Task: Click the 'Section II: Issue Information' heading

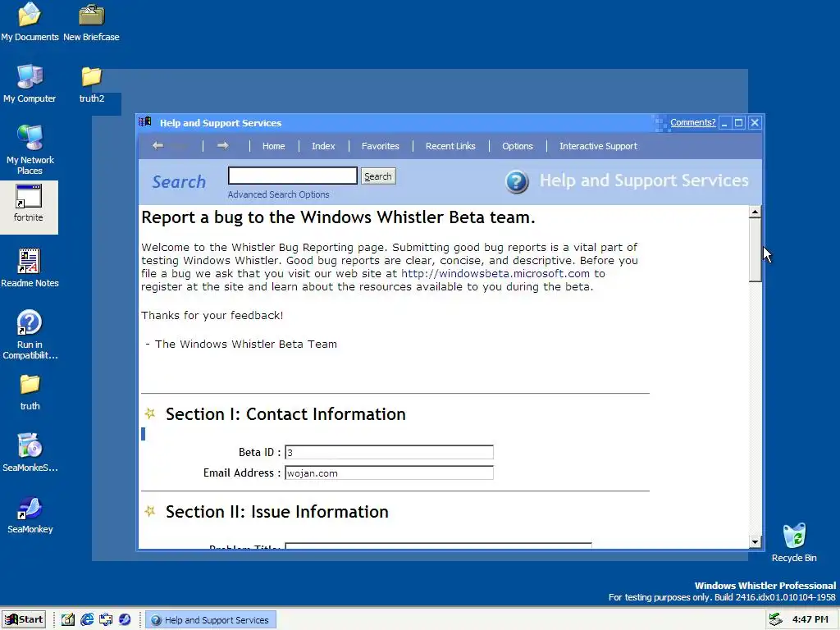Action: (x=277, y=512)
